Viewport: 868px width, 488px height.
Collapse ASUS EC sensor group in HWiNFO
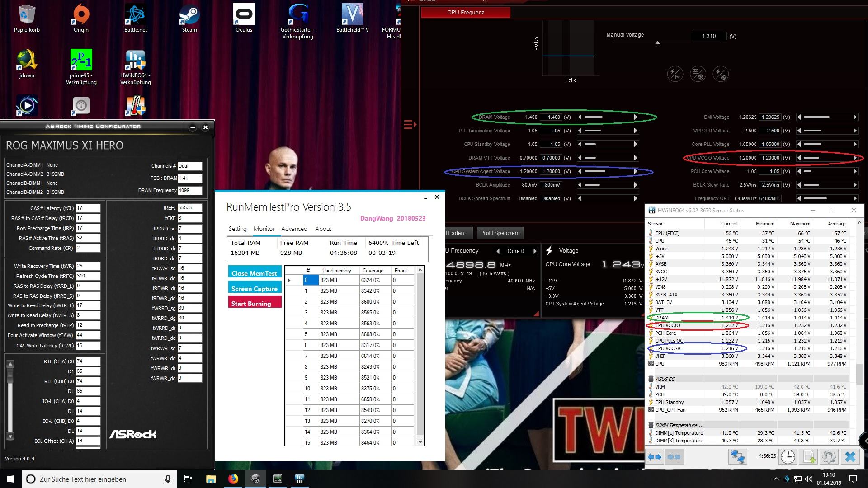(651, 379)
